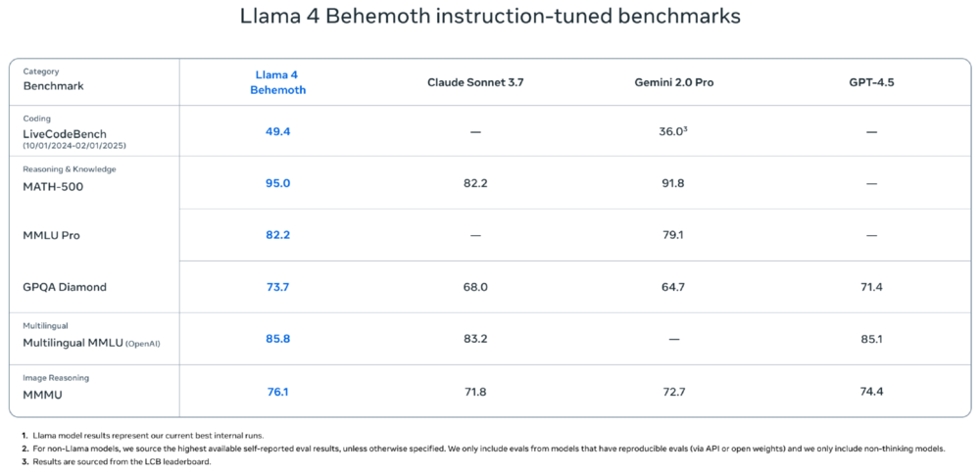
Task: Click the 73.7 GPQA Diamond score
Action: 277,287
